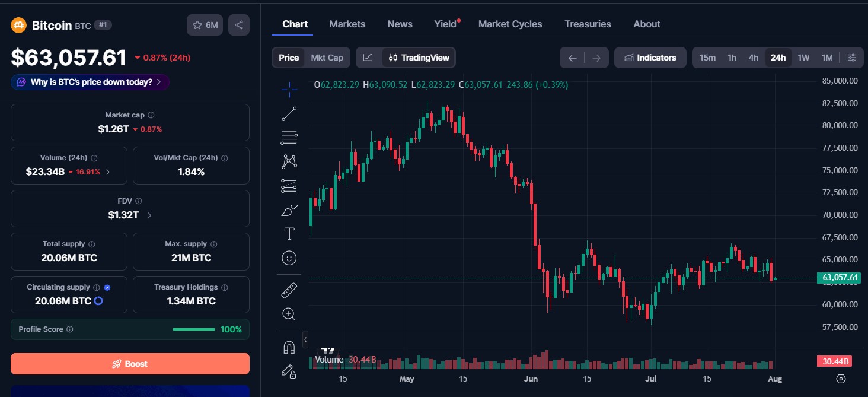Open the Treasuries tab
868x397 pixels.
[x=588, y=24]
